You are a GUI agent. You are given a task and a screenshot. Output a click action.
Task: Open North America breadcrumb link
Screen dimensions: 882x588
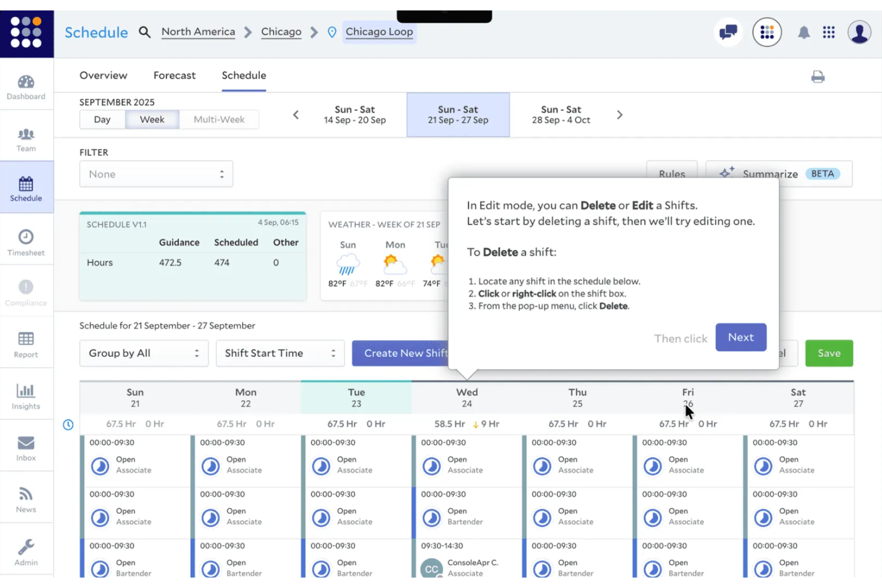pos(198,32)
